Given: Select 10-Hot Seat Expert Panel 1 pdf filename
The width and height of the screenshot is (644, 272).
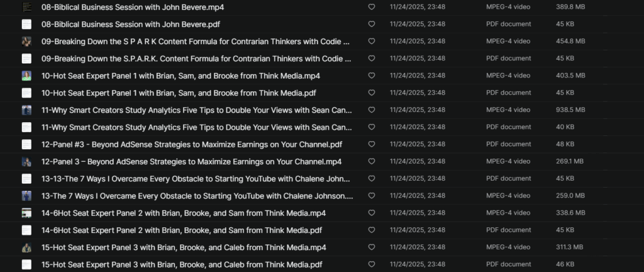Looking at the screenshot, I should tap(179, 93).
